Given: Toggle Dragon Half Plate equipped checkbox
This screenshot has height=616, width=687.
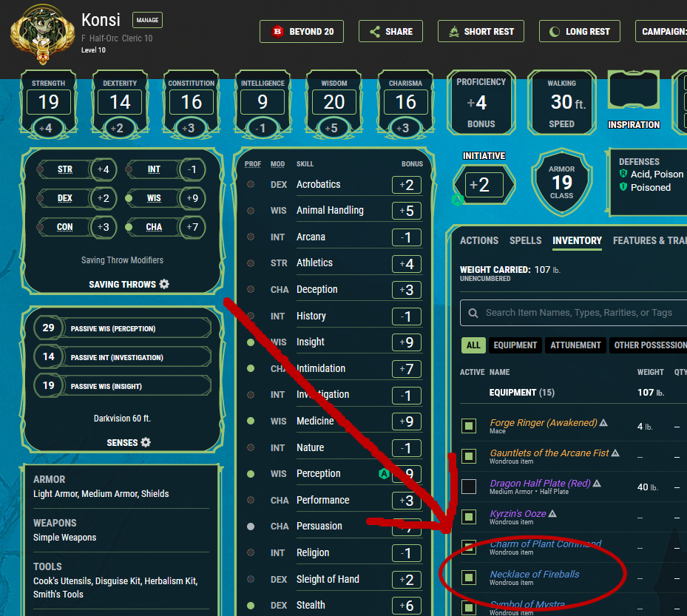Looking at the screenshot, I should (469, 487).
